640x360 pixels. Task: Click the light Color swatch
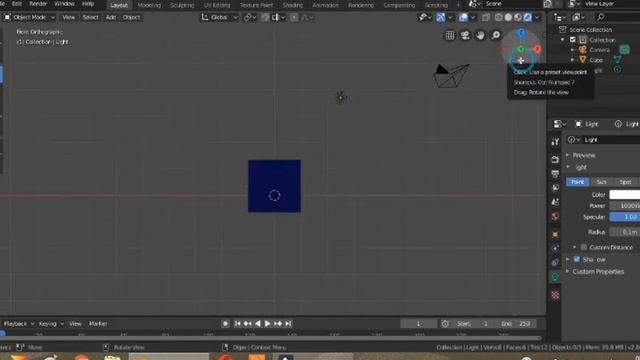pos(624,195)
